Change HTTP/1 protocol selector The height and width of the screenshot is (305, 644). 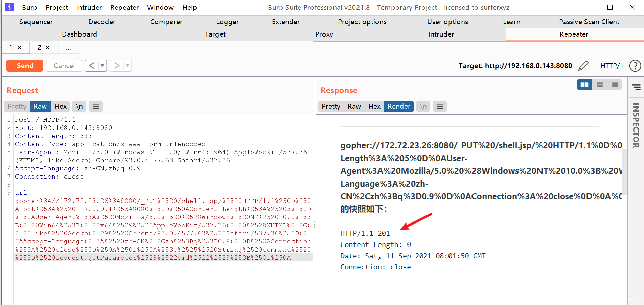click(612, 66)
